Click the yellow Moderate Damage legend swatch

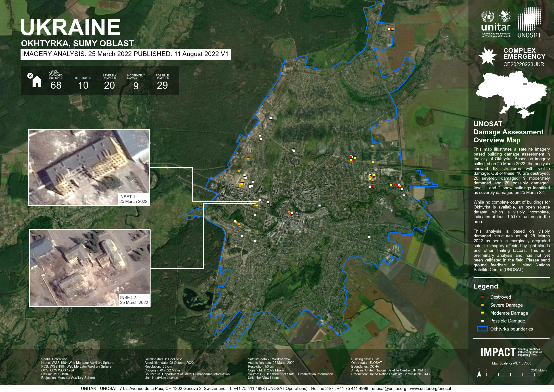coord(482,313)
